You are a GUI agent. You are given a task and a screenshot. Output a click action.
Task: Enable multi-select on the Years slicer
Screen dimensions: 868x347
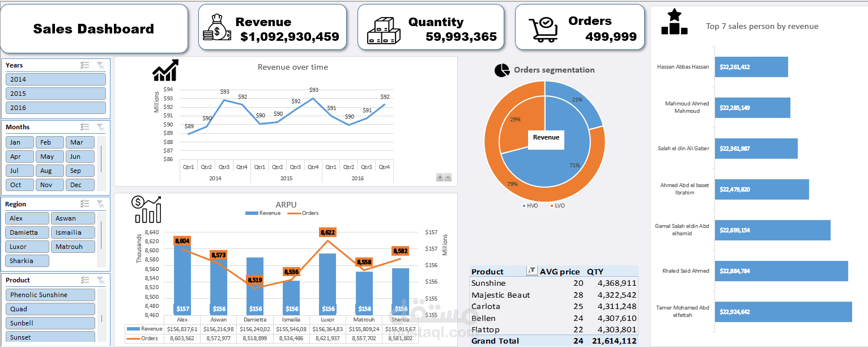(85, 65)
